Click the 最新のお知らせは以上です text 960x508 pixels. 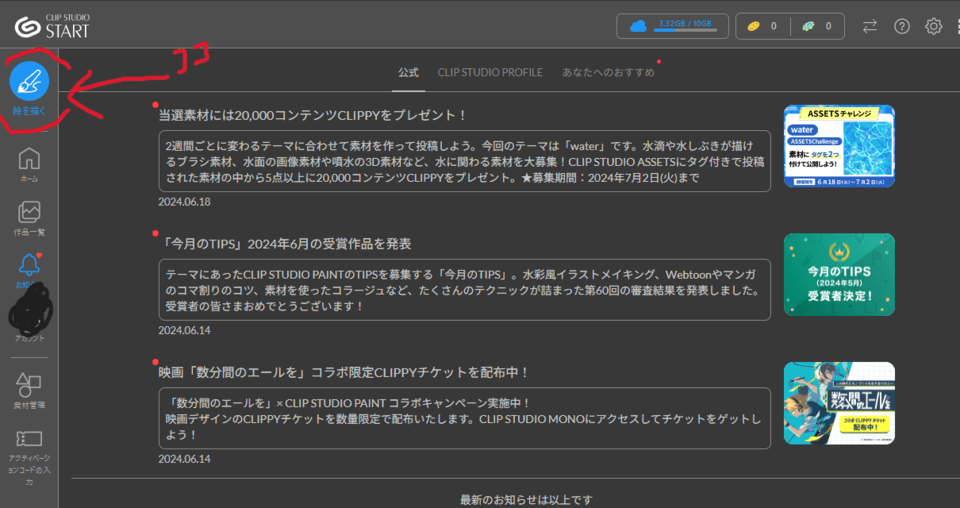[526, 500]
